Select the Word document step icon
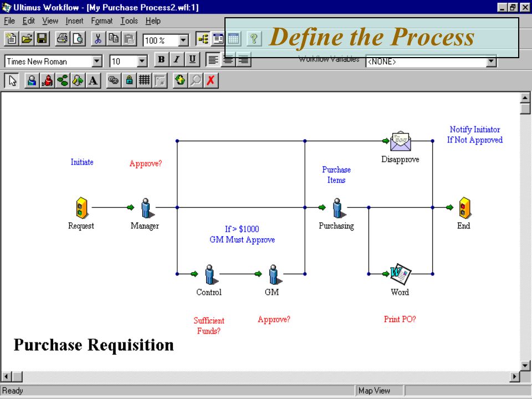 [x=400, y=274]
